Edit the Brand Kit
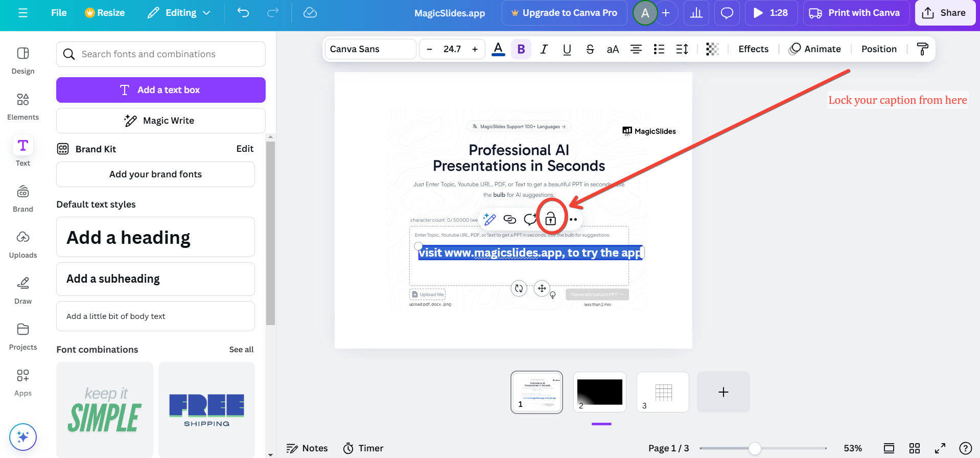980x458 pixels. click(x=245, y=149)
